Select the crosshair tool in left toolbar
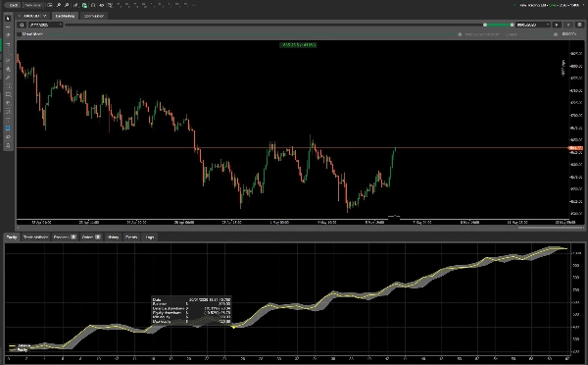Viewport: 588px width, 365px height. (8, 35)
